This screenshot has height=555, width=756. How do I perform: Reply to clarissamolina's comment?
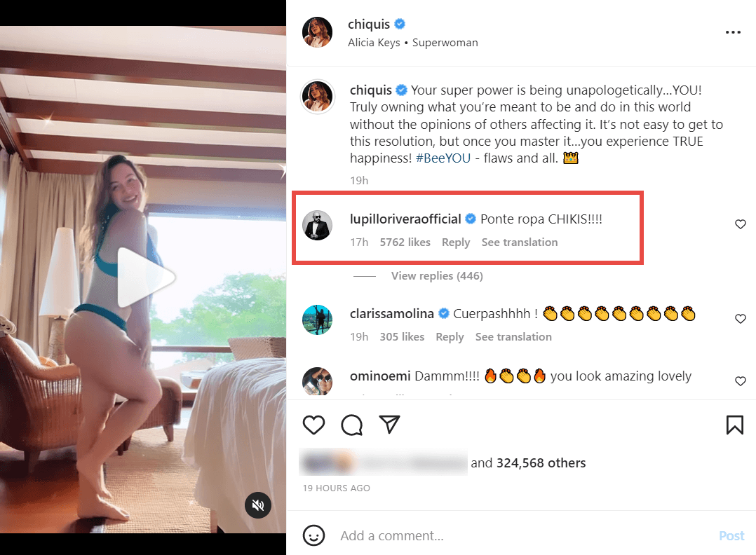click(x=450, y=337)
